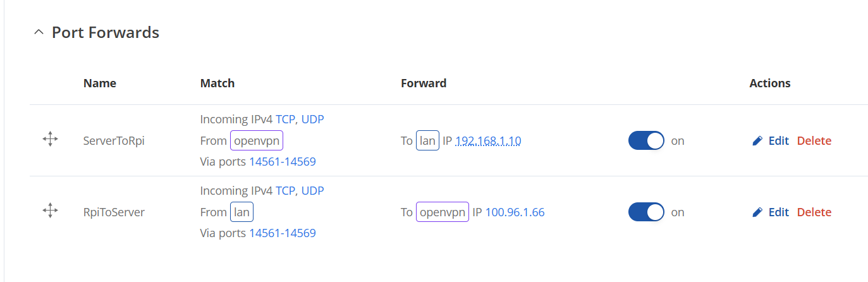Screen dimensions: 868x282
Task: Delete the RpiToServer forwarding rule
Action: 814,212
